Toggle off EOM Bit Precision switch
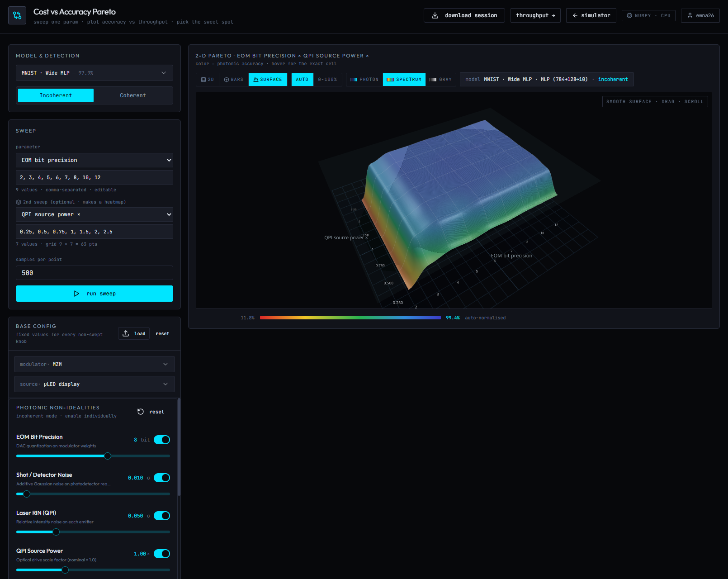The width and height of the screenshot is (728, 579). click(x=162, y=440)
